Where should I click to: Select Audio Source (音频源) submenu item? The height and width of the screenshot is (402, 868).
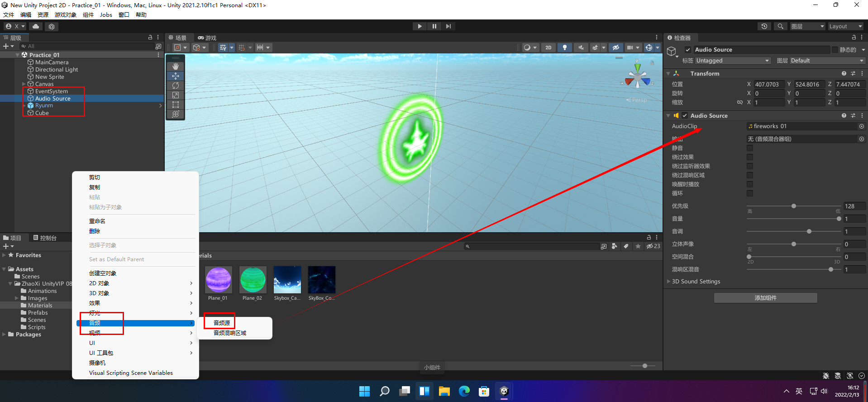point(222,323)
